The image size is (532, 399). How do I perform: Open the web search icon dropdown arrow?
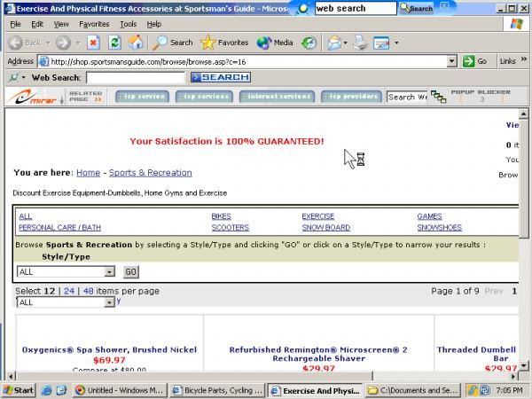click(x=23, y=78)
